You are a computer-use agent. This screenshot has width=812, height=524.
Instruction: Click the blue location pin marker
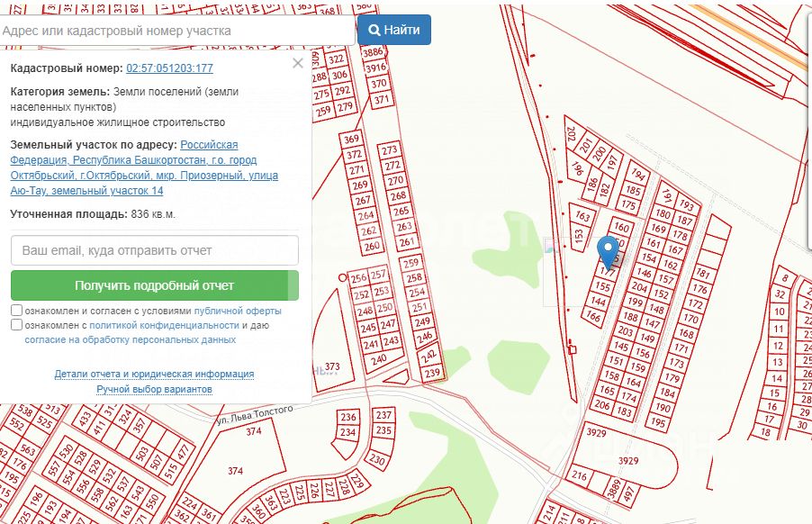[608, 252]
